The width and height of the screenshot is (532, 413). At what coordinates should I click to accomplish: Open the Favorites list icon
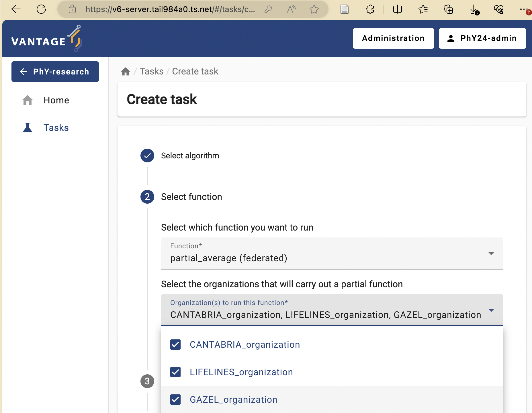click(x=423, y=9)
